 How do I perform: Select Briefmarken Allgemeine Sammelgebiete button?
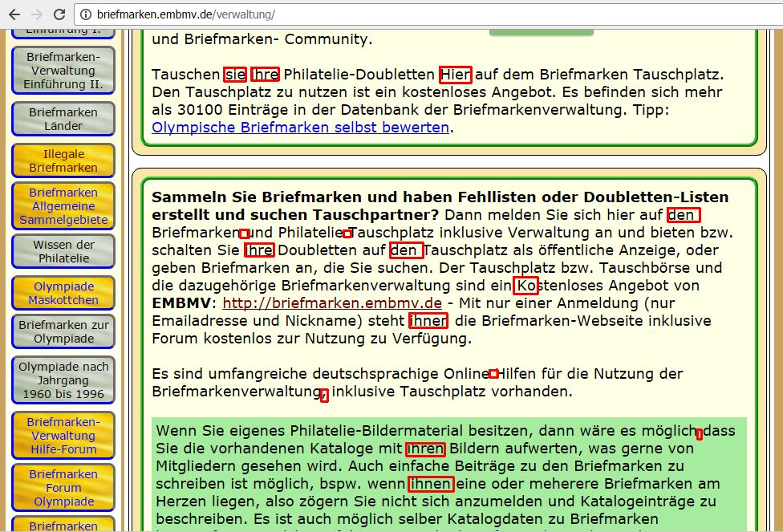pyautogui.click(x=63, y=205)
